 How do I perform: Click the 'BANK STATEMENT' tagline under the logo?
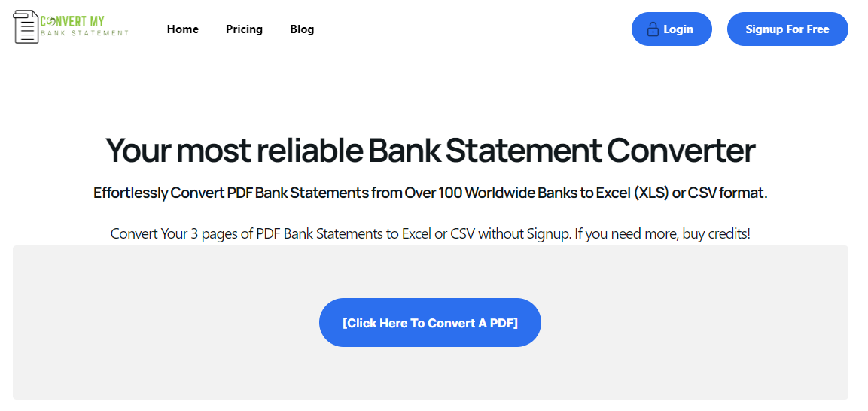click(x=85, y=33)
